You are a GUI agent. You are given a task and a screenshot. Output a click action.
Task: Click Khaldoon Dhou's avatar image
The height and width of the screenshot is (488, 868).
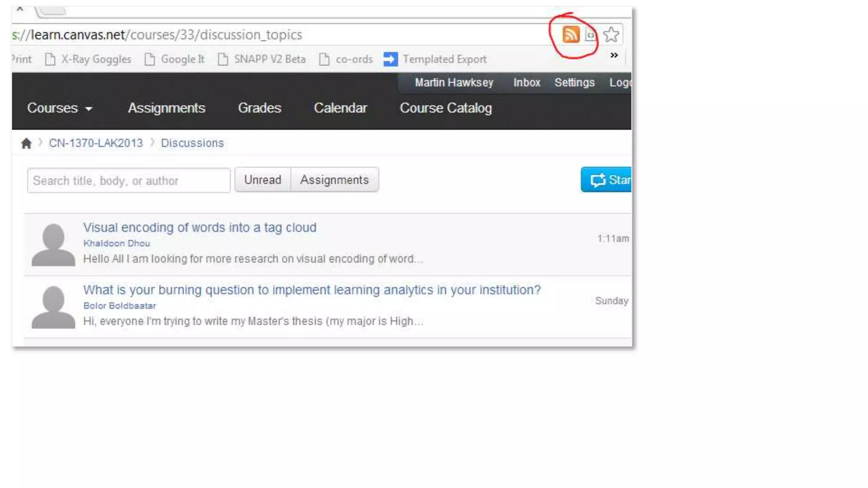click(53, 245)
